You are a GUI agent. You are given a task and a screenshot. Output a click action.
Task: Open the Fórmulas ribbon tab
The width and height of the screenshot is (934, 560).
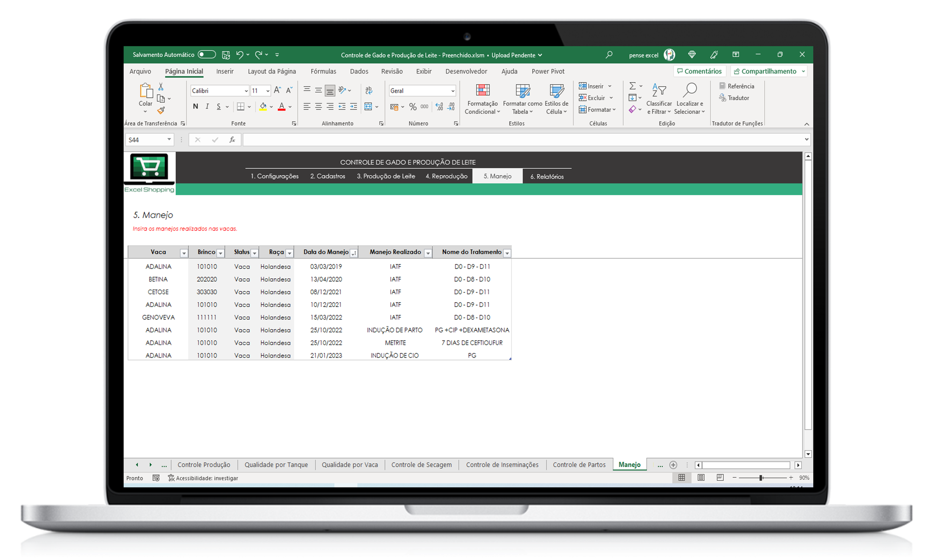323,72
